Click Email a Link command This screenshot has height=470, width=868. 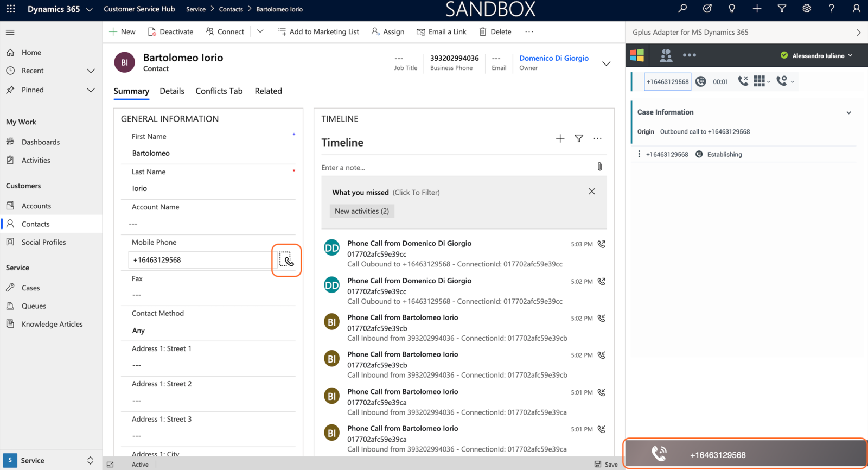(441, 31)
